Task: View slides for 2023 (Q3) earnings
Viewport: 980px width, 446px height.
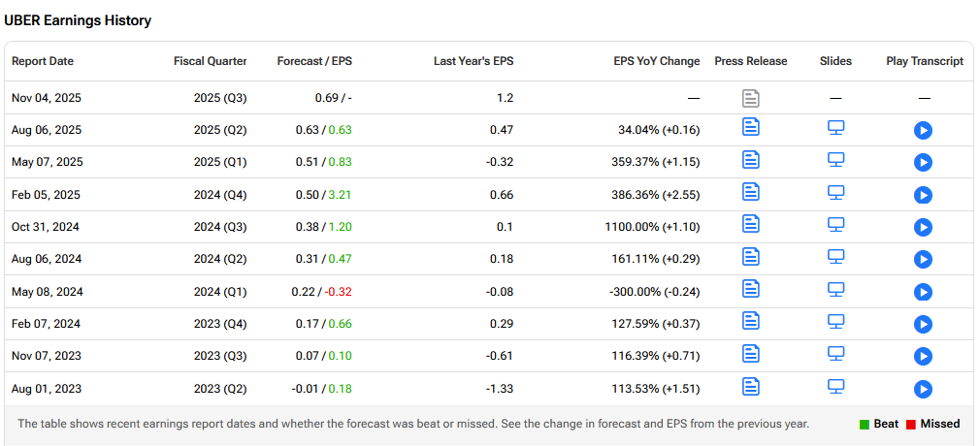Action: coord(835,353)
